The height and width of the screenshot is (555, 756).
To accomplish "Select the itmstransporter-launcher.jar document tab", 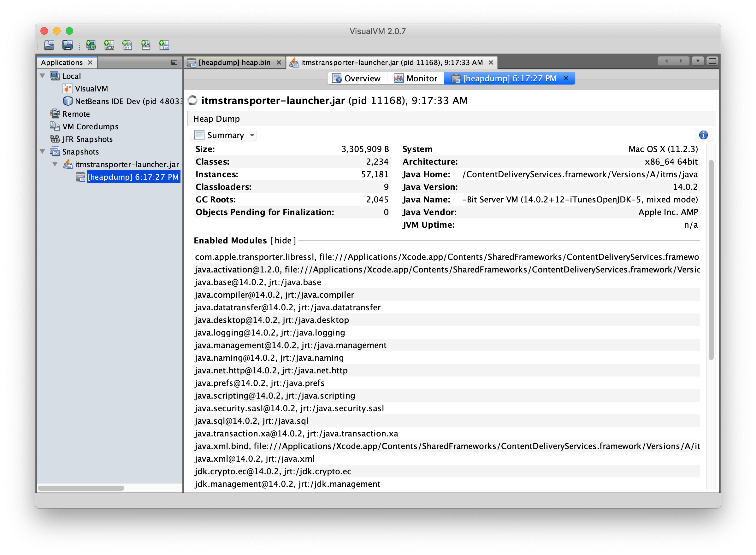I will pyautogui.click(x=392, y=62).
